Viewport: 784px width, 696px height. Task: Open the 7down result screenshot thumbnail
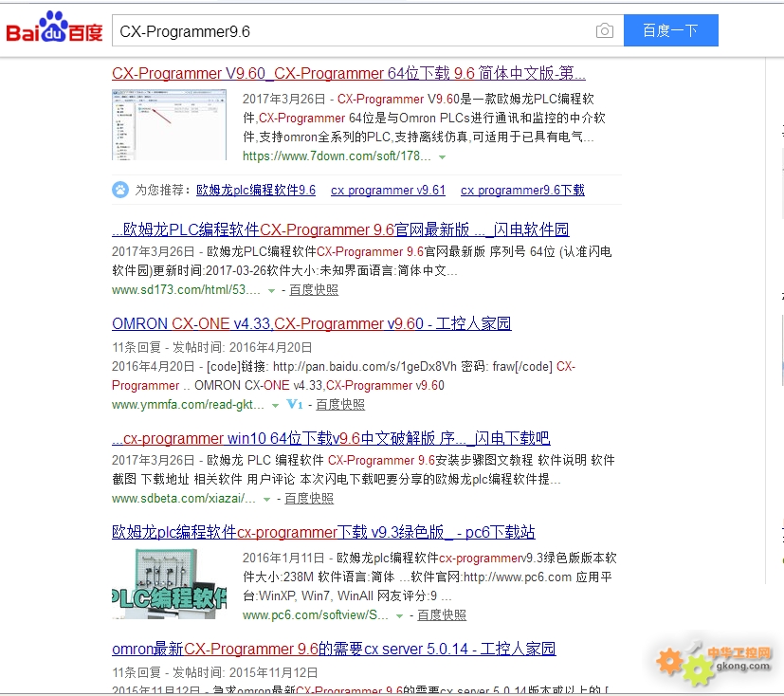169,124
